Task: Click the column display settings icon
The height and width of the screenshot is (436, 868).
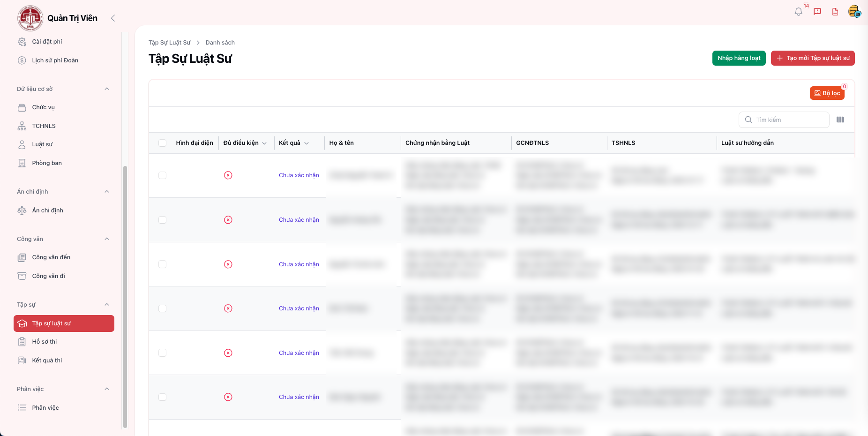Action: [x=840, y=120]
